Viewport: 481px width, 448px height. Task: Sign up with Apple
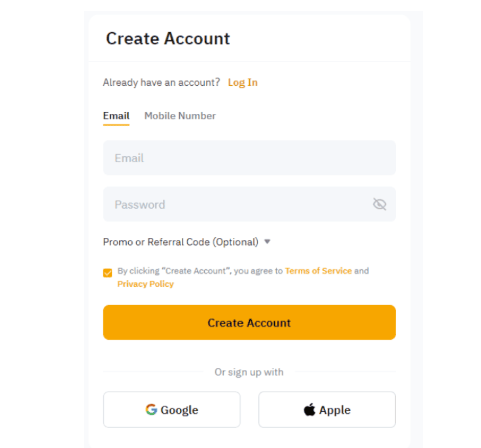[327, 409]
